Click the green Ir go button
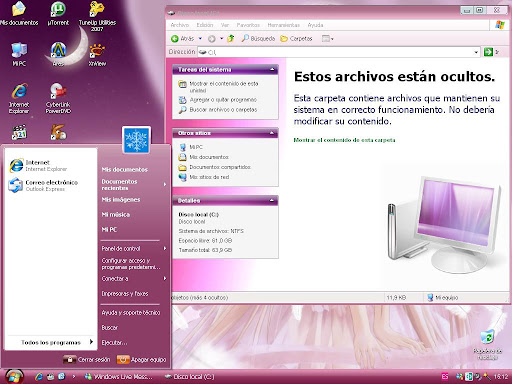 [x=488, y=52]
